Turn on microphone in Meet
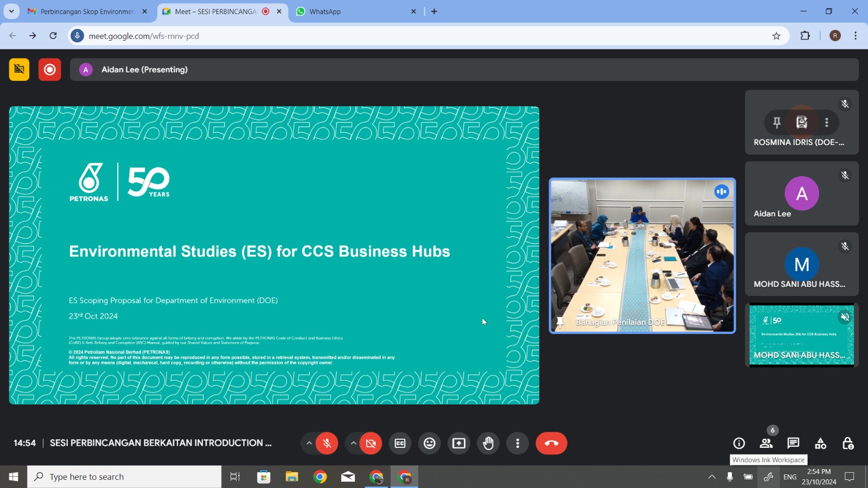Screen dimensions: 868x488 (327, 444)
